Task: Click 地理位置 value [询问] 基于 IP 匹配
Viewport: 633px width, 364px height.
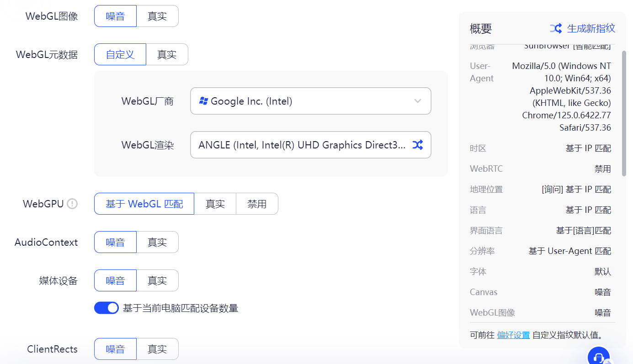Action: [576, 190]
